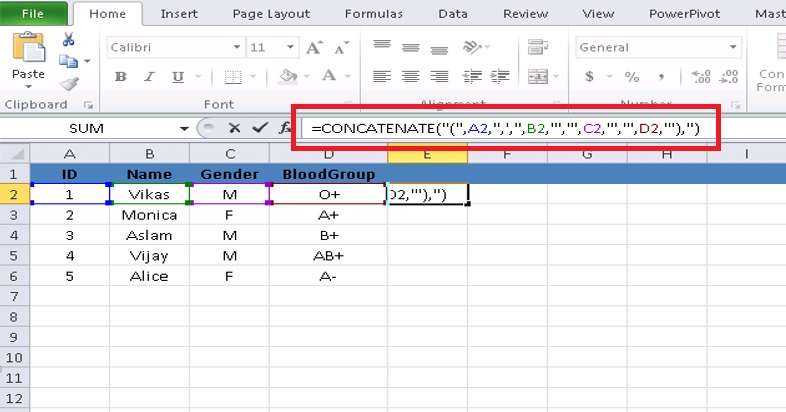The height and width of the screenshot is (412, 786).
Task: Open the Fill Color dropdown arrow
Action: pyautogui.click(x=306, y=77)
